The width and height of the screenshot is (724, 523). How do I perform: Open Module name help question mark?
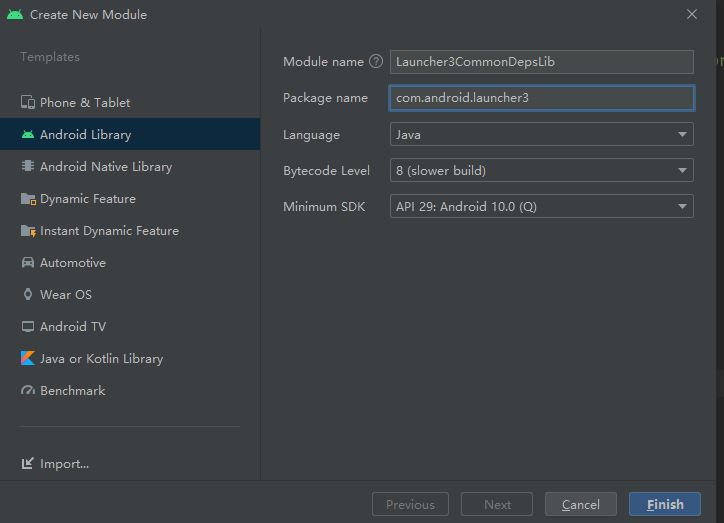tap(376, 61)
